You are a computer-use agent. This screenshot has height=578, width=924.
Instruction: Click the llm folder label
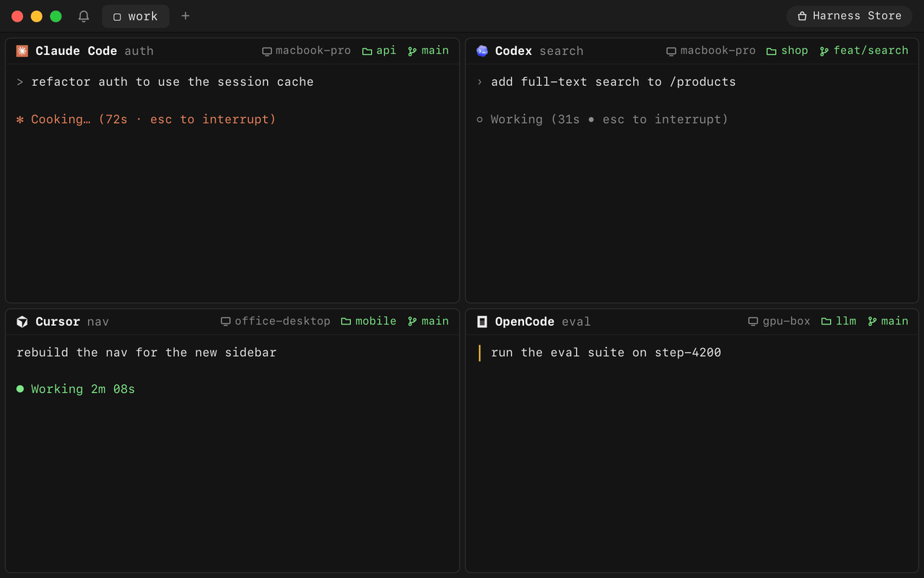[x=846, y=321]
